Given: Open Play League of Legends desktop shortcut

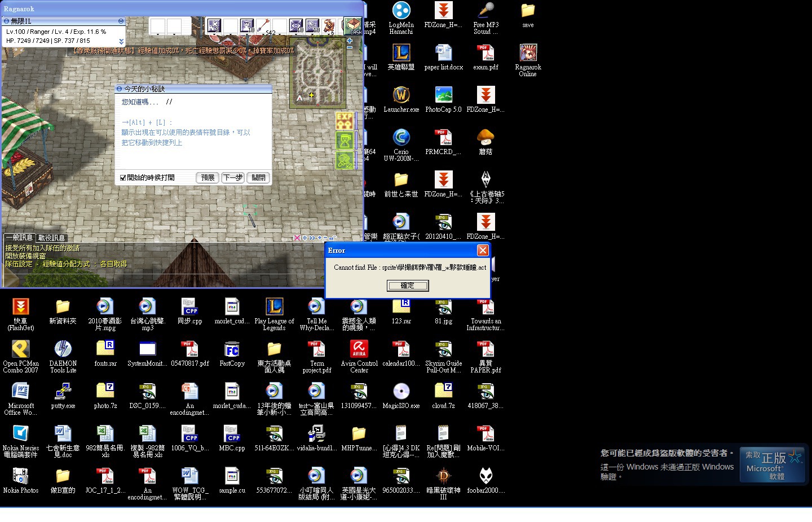Looking at the screenshot, I should 274,314.
